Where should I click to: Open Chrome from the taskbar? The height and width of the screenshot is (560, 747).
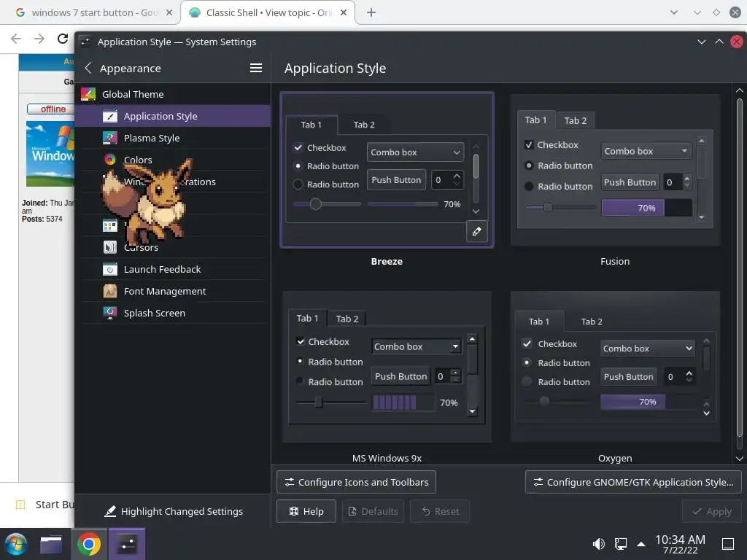pos(88,544)
